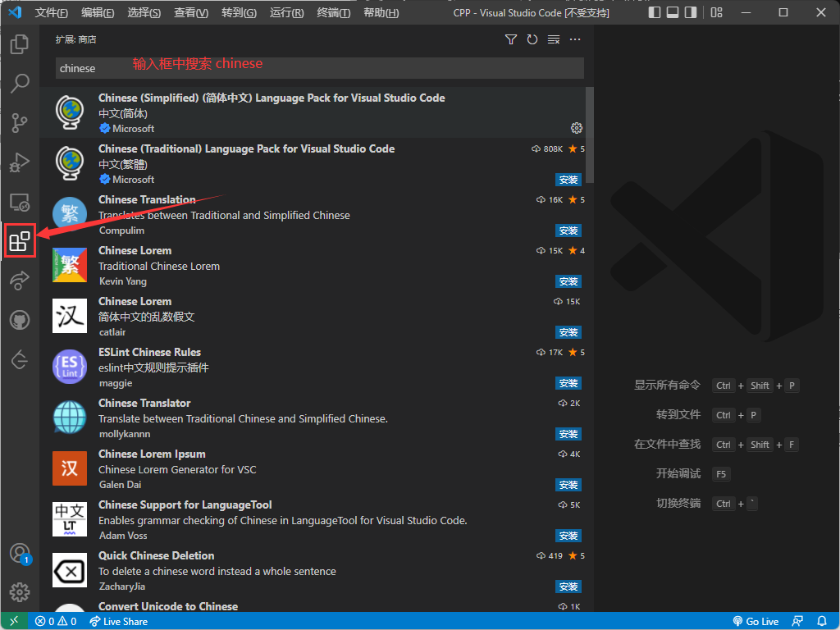This screenshot has width=840, height=630.
Task: Toggle the secondary side bar layout button
Action: click(691, 12)
